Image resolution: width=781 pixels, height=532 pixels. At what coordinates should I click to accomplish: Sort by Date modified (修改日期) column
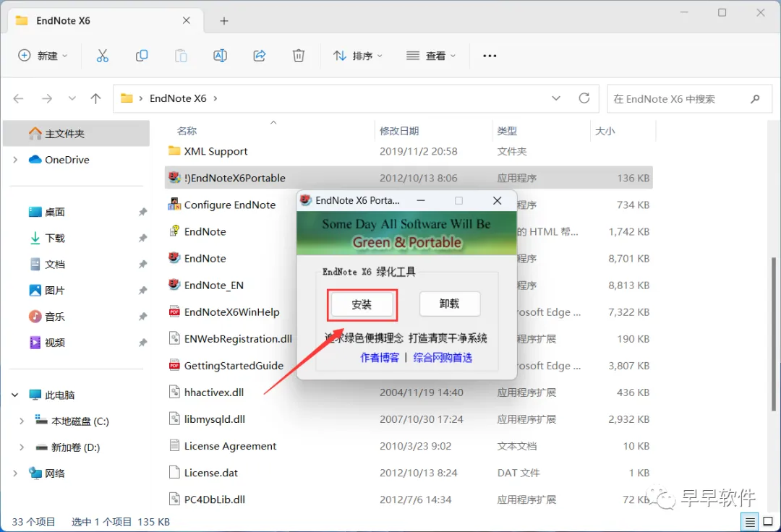point(399,131)
